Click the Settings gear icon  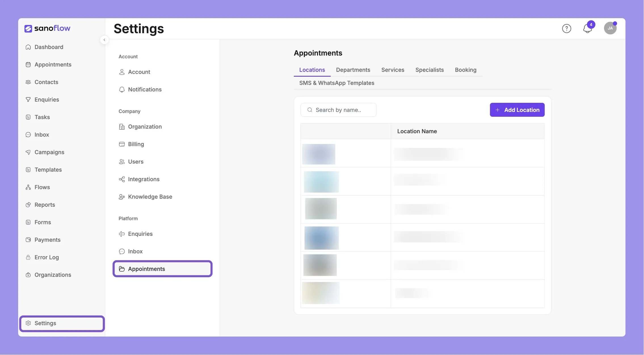[28, 323]
